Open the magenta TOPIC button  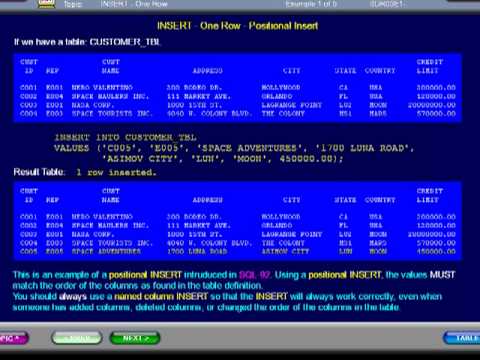13,338
